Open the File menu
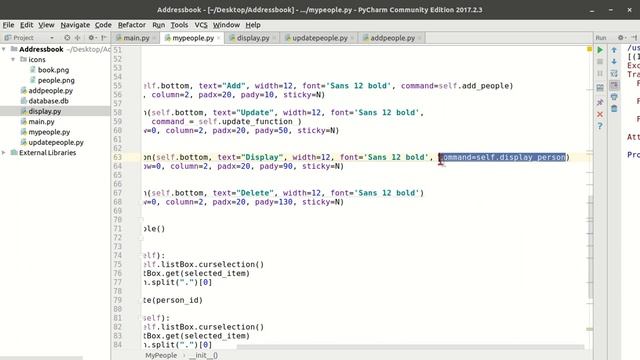The height and width of the screenshot is (360, 640). pyautogui.click(x=8, y=25)
